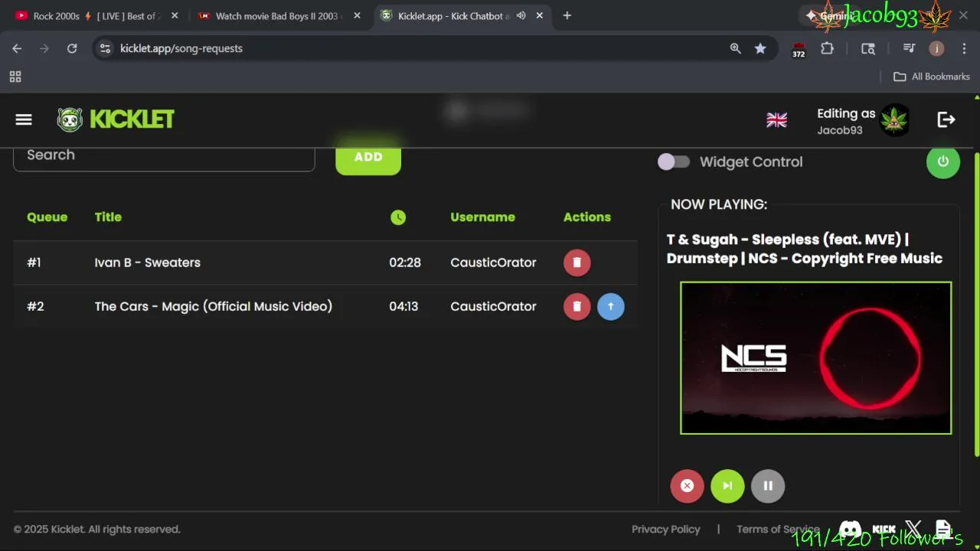
Task: Open the Extensions puzzle icon
Action: (827, 48)
